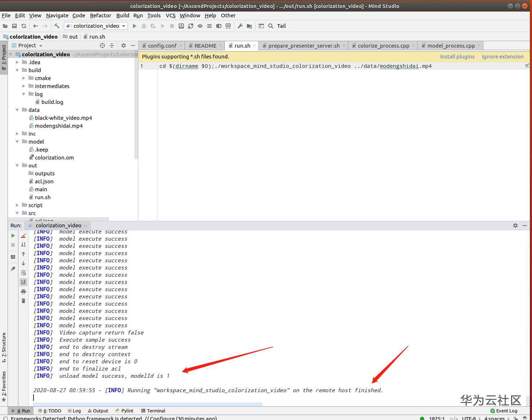The width and height of the screenshot is (532, 420).
Task: Toggle tool window bars in status bar corner
Action: (5, 418)
